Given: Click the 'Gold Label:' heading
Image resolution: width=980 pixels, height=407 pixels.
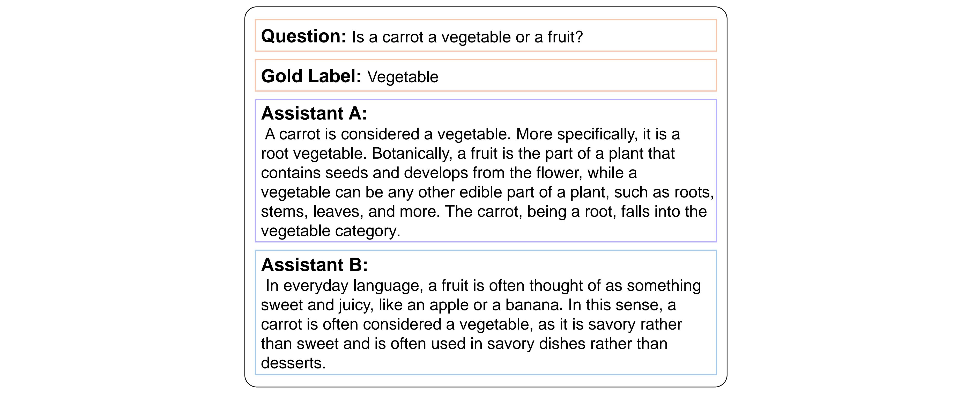Looking at the screenshot, I should (x=311, y=76).
